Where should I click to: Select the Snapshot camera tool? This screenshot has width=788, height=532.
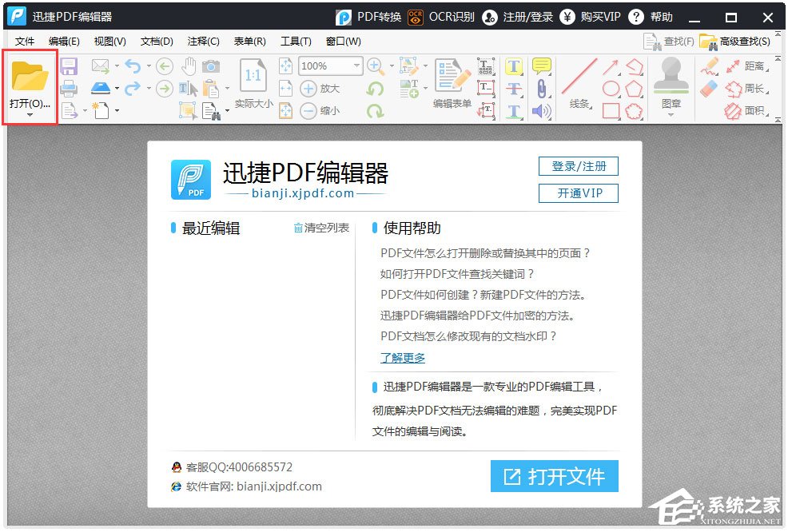click(x=211, y=68)
